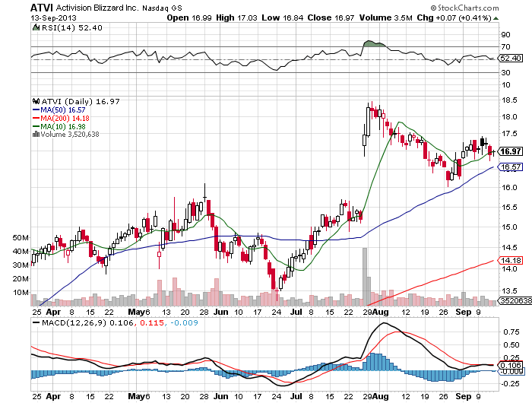Click the red MA(200) 14.18 legend

(61, 118)
